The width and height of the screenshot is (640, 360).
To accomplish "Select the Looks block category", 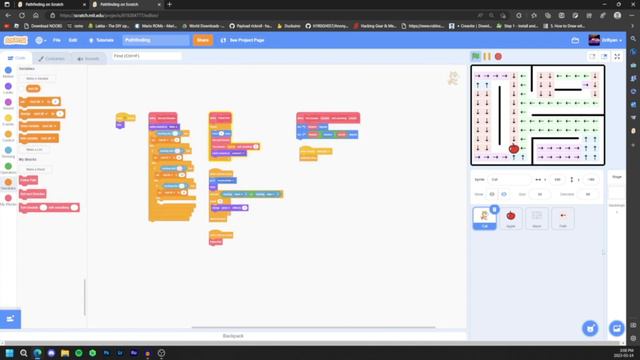I will tap(8, 89).
